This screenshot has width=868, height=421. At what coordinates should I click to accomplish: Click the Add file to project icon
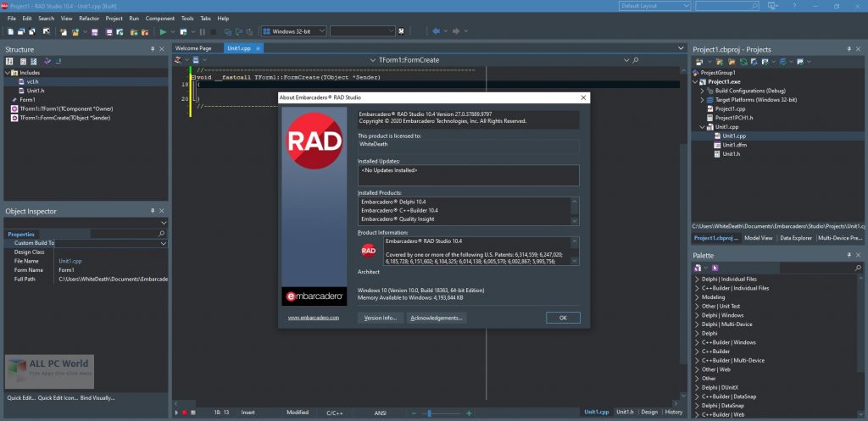point(134,31)
